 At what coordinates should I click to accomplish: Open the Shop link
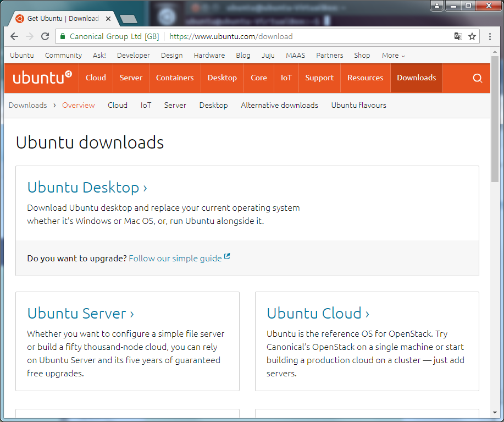(x=362, y=56)
